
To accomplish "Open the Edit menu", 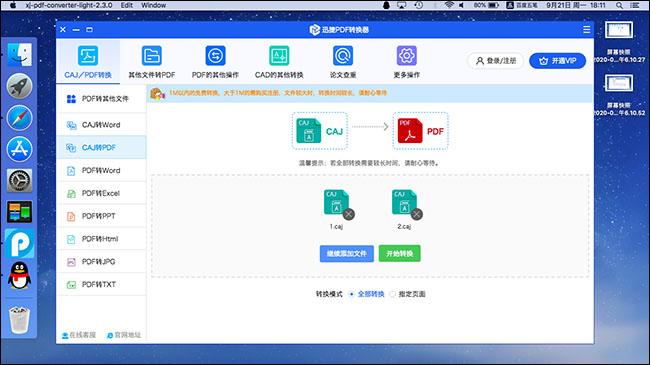I will tap(126, 5).
